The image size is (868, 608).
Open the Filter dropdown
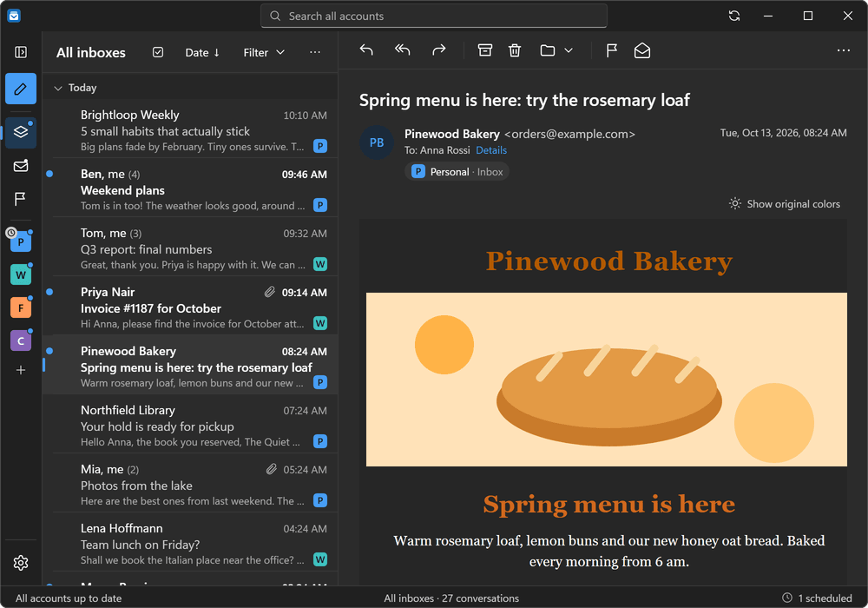click(x=264, y=53)
